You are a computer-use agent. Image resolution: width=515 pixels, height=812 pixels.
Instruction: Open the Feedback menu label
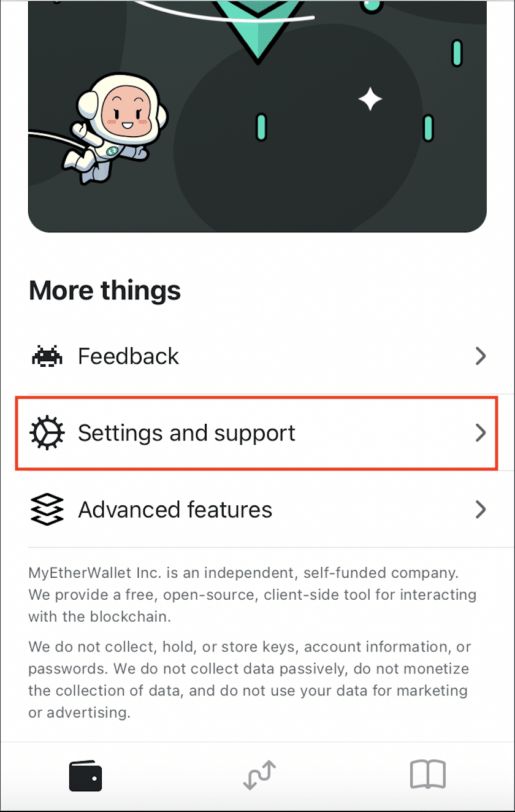tap(128, 356)
